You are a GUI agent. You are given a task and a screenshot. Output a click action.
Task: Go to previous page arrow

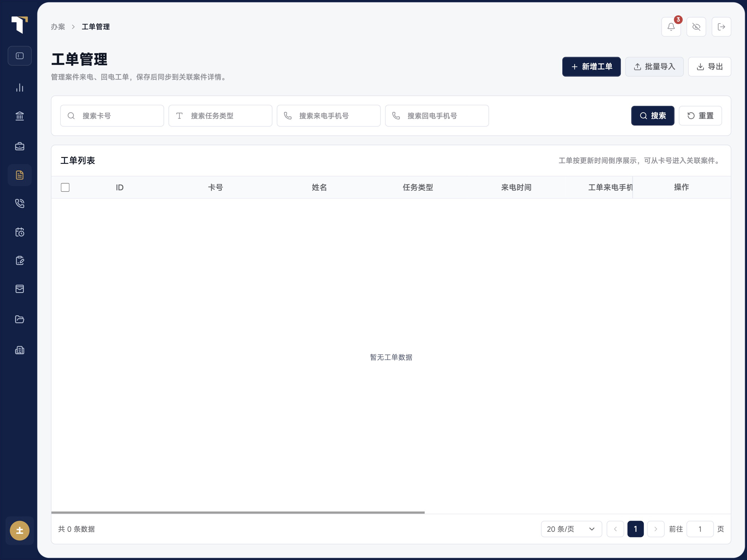(x=615, y=529)
